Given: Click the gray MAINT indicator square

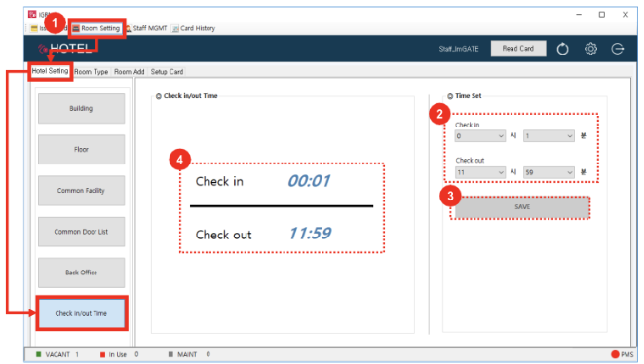Looking at the screenshot, I should click(x=170, y=354).
